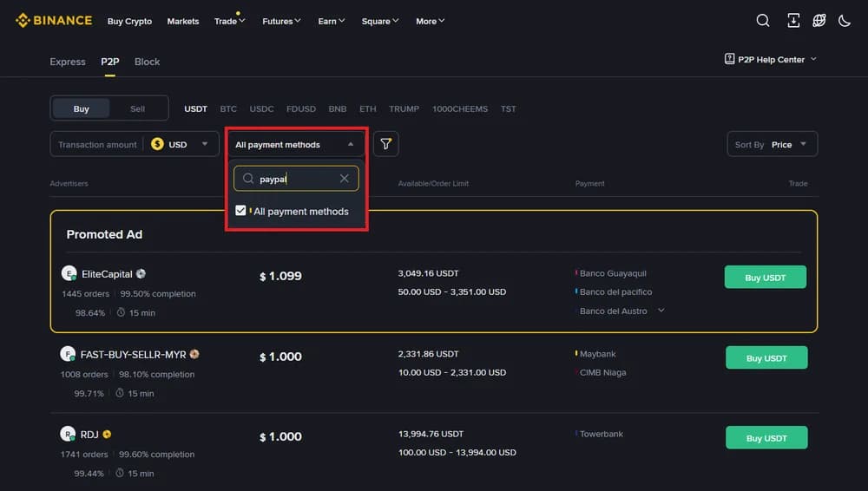Open EliteCapital advertiser profile

(107, 273)
